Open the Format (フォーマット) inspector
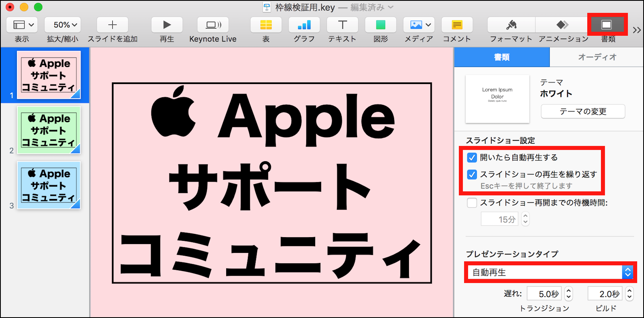Image resolution: width=644 pixels, height=318 pixels. pos(511,25)
